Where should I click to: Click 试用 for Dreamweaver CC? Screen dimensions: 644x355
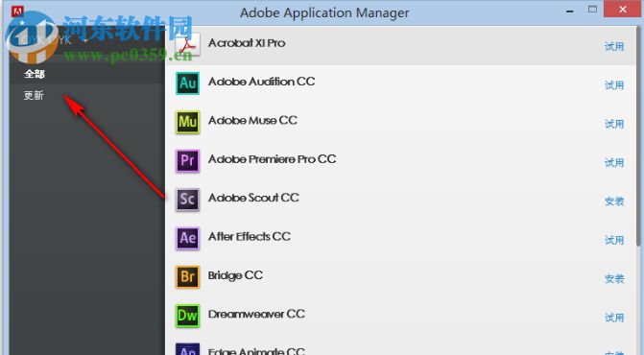click(x=614, y=318)
